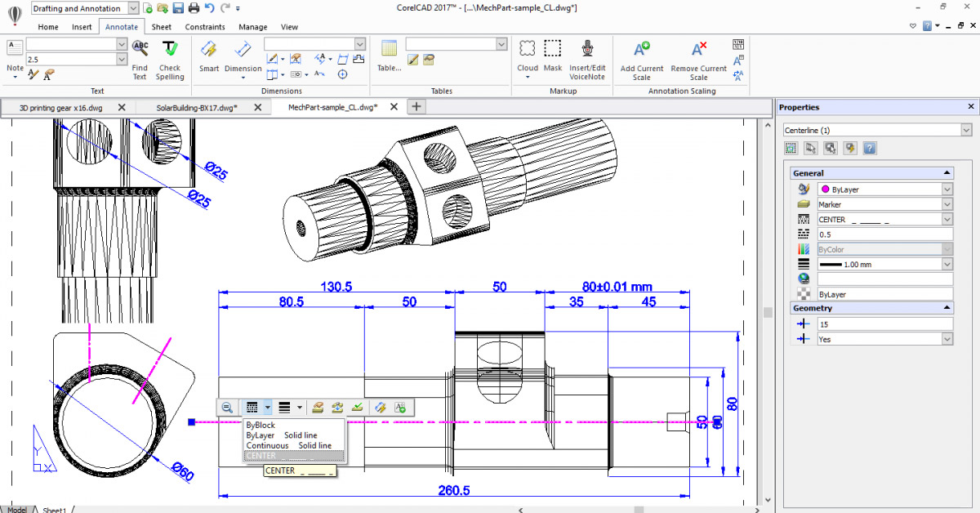Open the linestyle dropdown arrow on floating toolbar
The width and height of the screenshot is (980, 513).
coord(267,407)
